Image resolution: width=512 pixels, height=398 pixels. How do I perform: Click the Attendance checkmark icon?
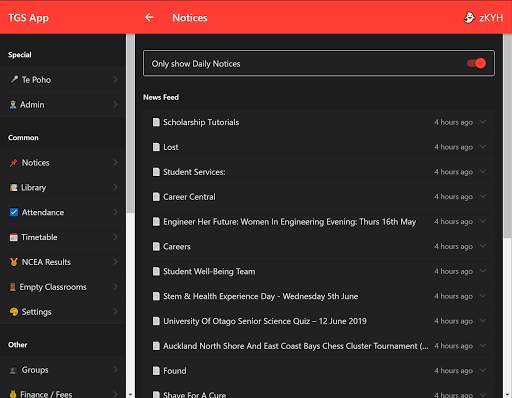14,212
